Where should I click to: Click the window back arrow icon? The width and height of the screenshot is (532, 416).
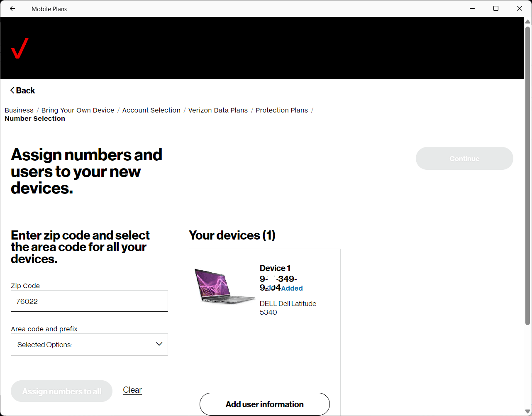click(x=12, y=9)
